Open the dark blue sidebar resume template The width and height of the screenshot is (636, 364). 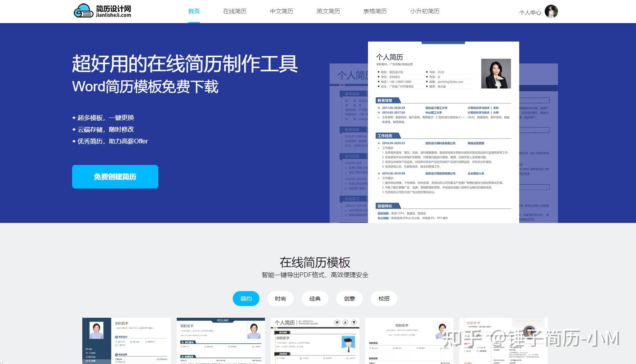pos(127,341)
